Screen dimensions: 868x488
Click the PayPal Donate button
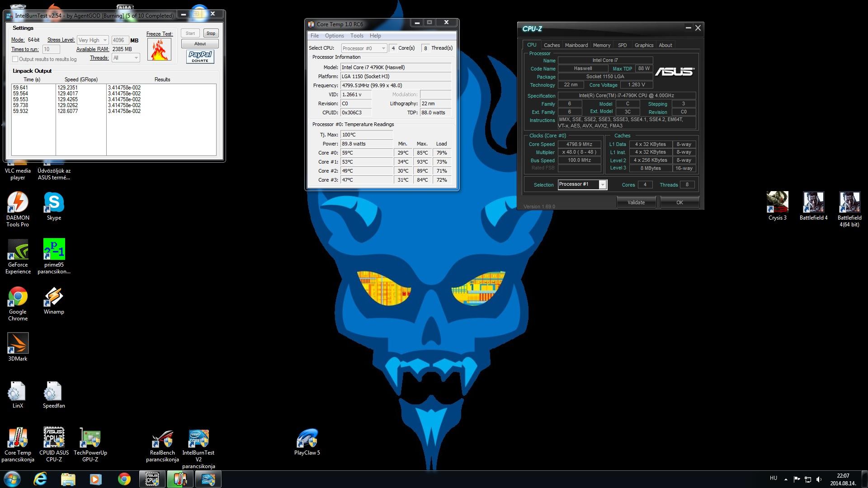point(200,56)
